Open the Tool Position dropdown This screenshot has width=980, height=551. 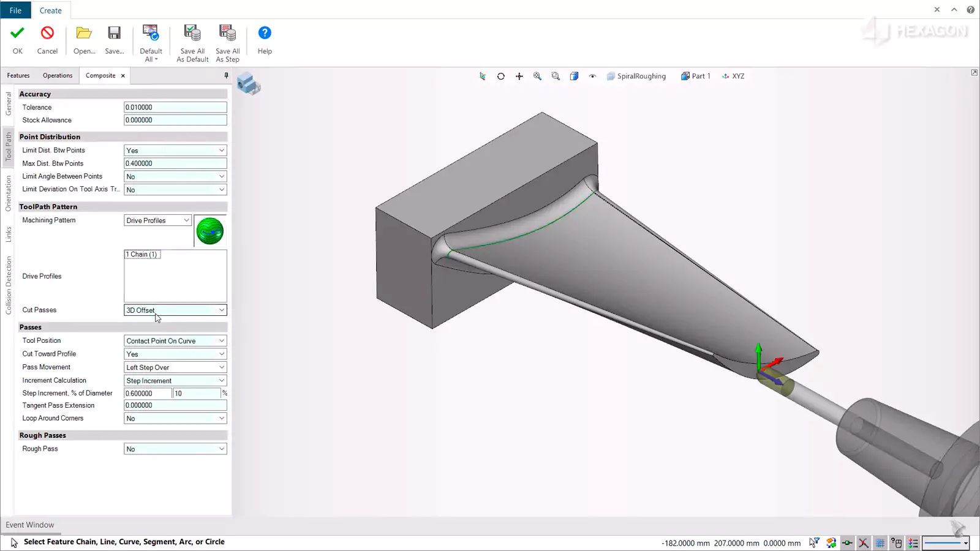[x=175, y=341]
